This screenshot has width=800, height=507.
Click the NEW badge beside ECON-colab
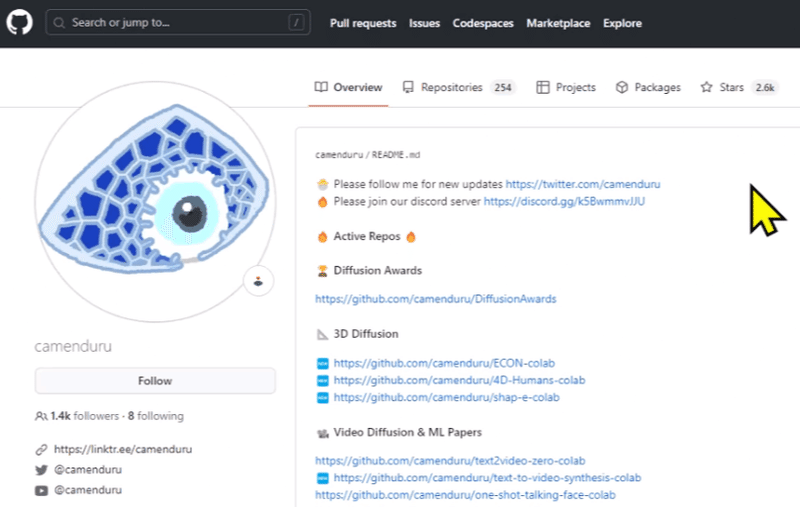322,364
